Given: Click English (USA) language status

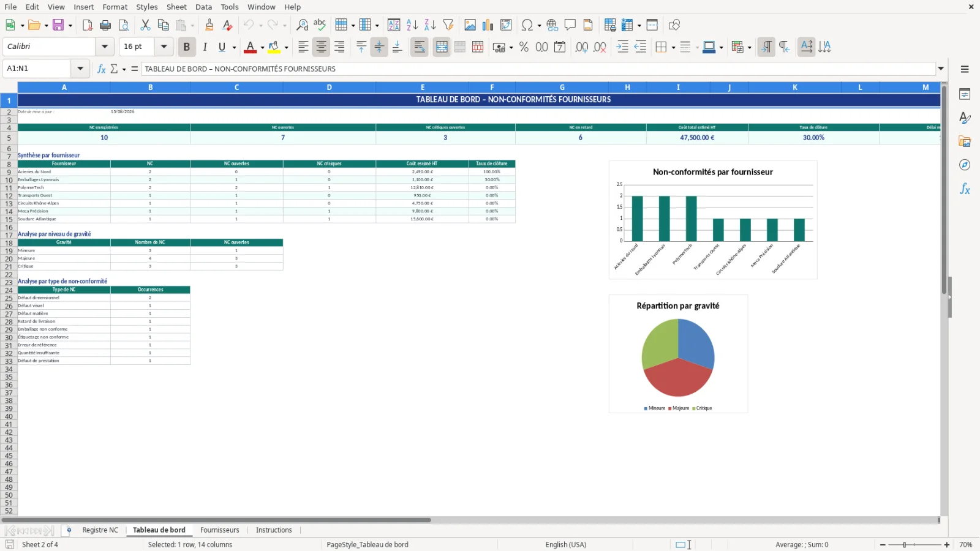Looking at the screenshot, I should pyautogui.click(x=565, y=544).
